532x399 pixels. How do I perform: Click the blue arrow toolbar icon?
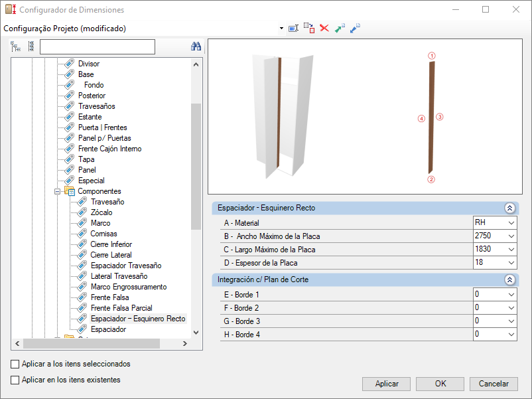355,28
